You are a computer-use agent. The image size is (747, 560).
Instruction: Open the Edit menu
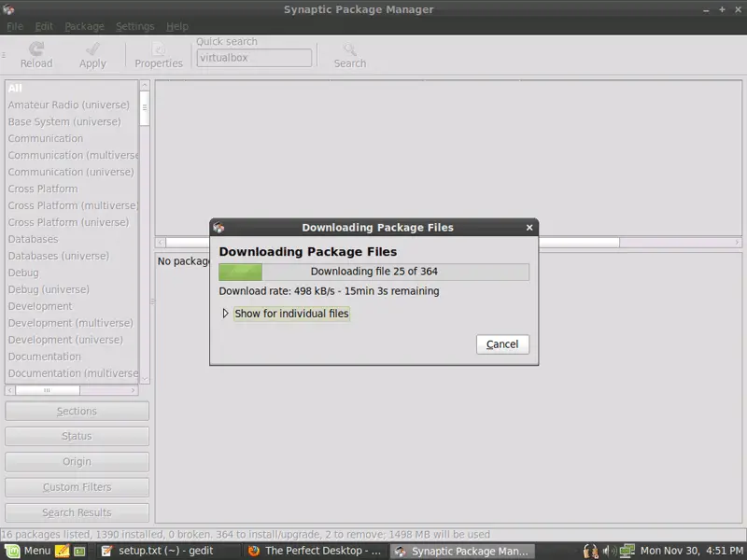[x=44, y=27]
